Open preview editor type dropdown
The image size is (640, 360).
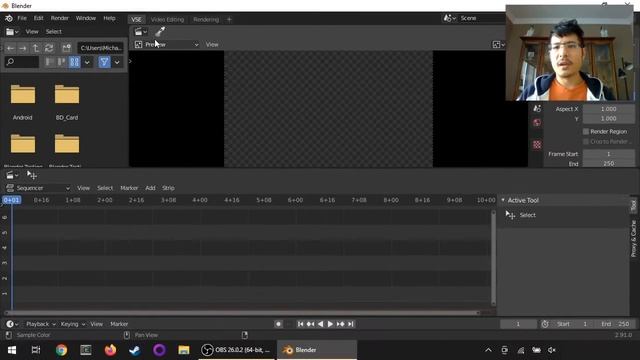[x=140, y=31]
